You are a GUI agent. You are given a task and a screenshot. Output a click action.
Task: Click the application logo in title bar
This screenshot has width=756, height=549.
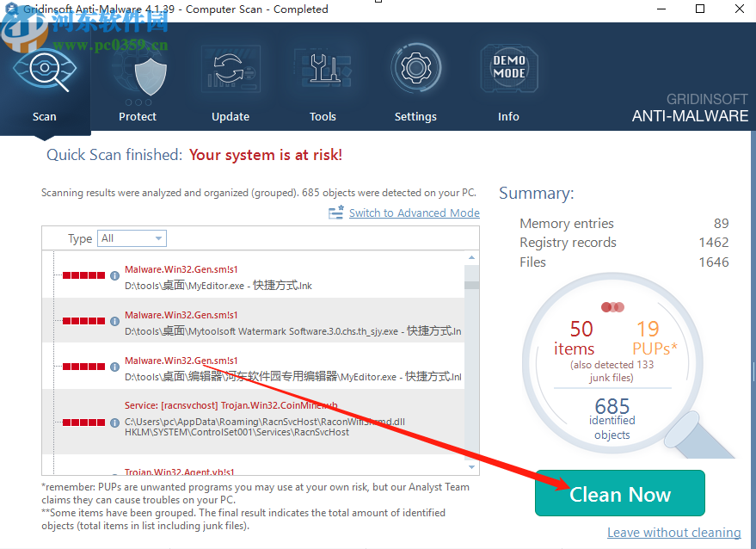[x=10, y=9]
